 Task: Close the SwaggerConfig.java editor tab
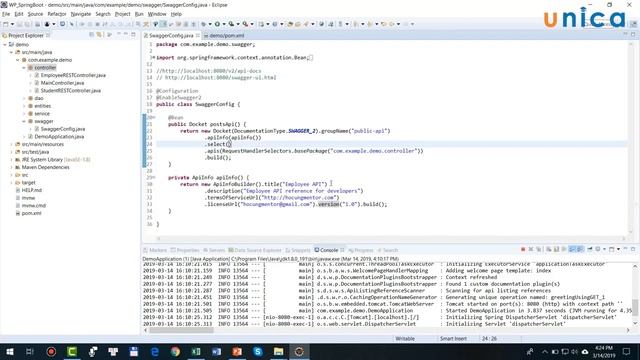point(198,36)
